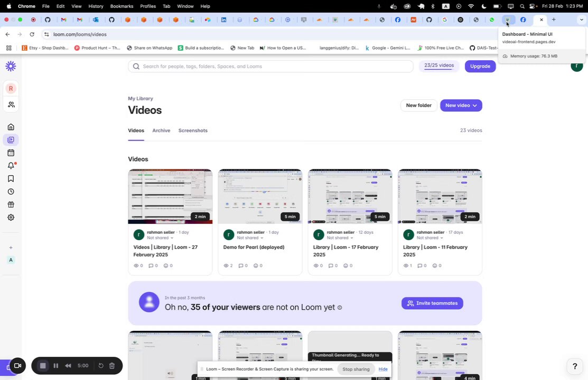Open the user profile avatar top right
588x380 pixels.
[577, 66]
